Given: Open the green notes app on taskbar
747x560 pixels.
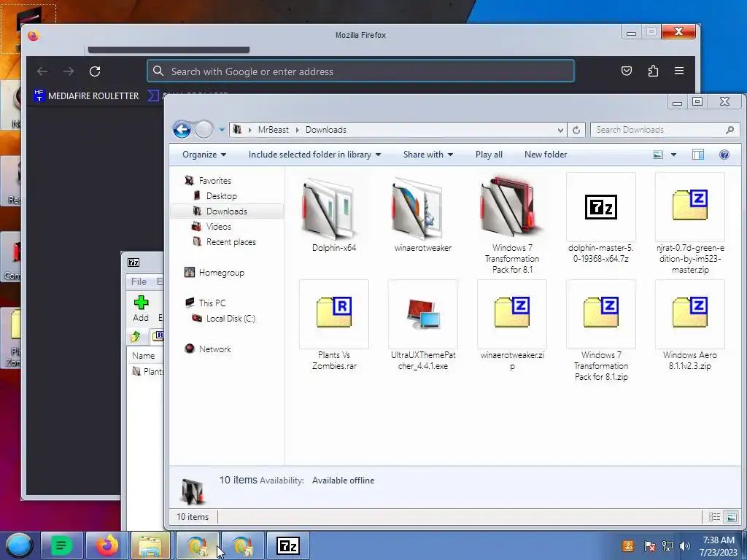Looking at the screenshot, I should tap(61, 545).
